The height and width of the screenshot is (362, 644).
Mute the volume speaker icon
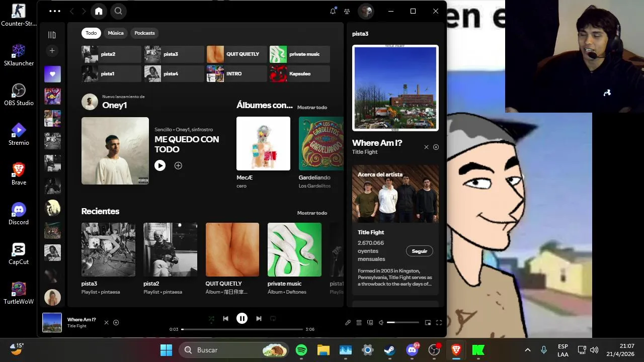(381, 323)
